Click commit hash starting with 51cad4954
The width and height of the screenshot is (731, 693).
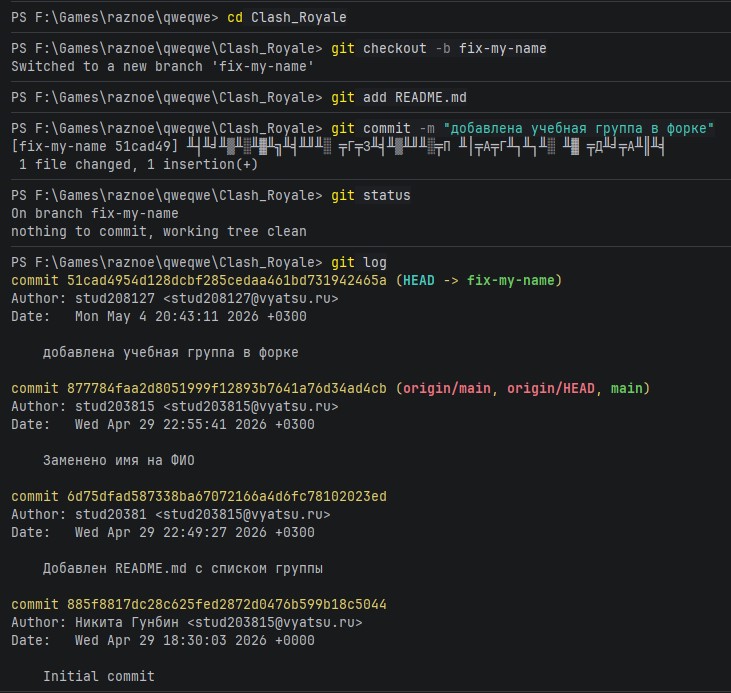[227, 281]
